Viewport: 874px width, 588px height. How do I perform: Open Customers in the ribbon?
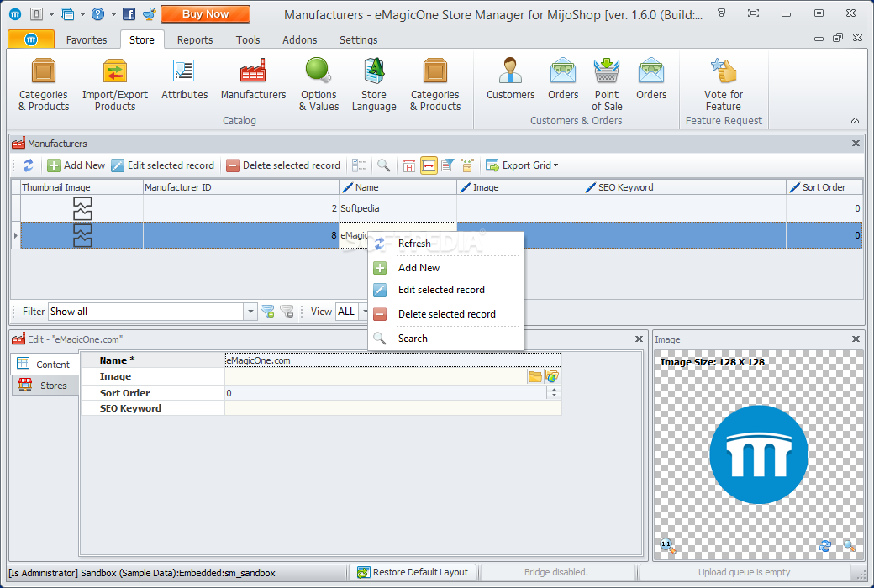click(510, 79)
